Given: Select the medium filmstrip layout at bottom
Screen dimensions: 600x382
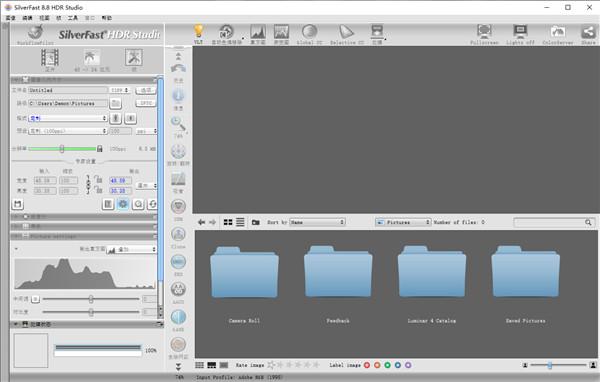Looking at the screenshot, I should tap(212, 365).
